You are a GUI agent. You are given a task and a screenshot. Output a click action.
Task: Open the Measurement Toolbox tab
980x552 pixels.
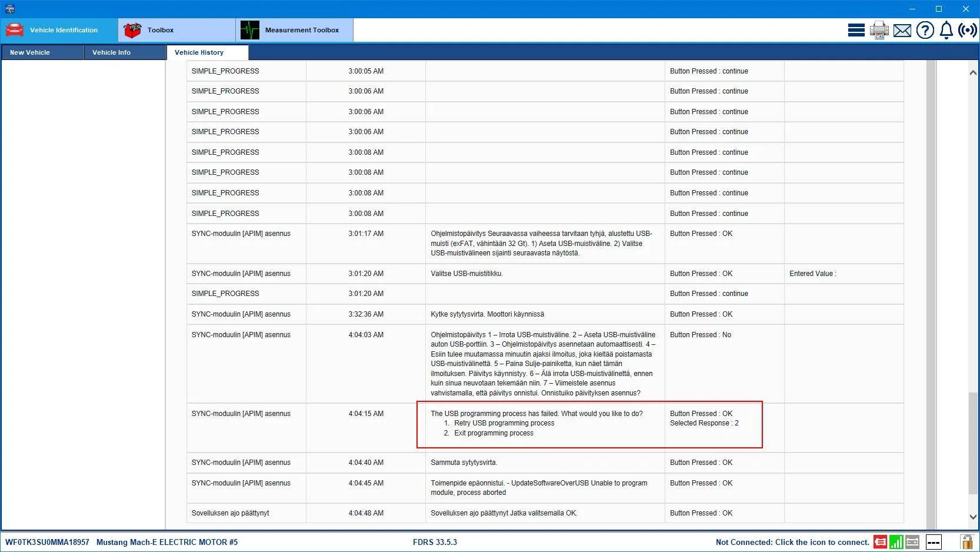tap(294, 30)
